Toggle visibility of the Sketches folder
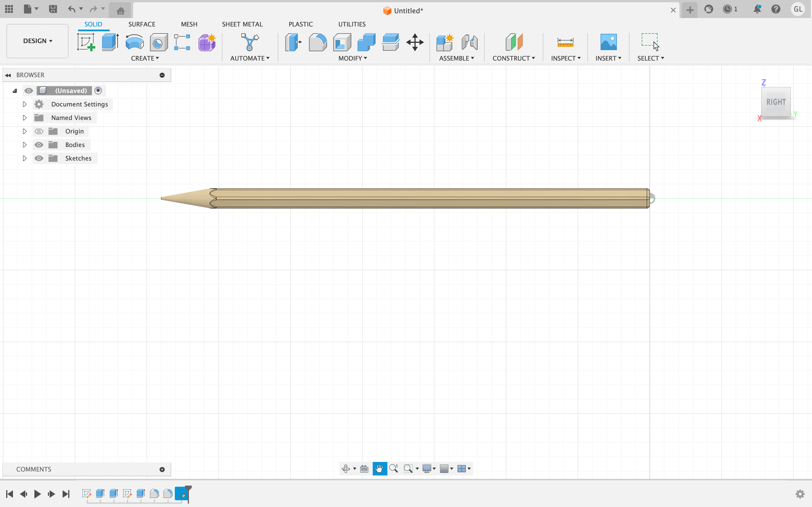 coord(39,158)
